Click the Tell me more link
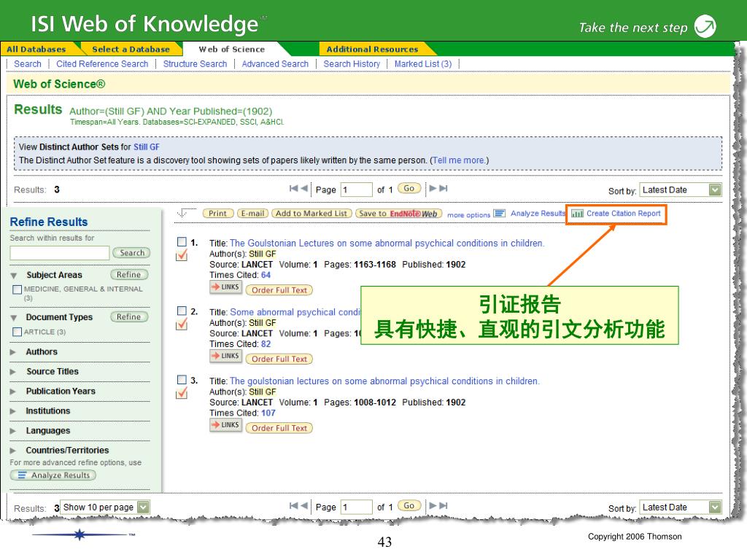The width and height of the screenshot is (747, 560). (459, 160)
